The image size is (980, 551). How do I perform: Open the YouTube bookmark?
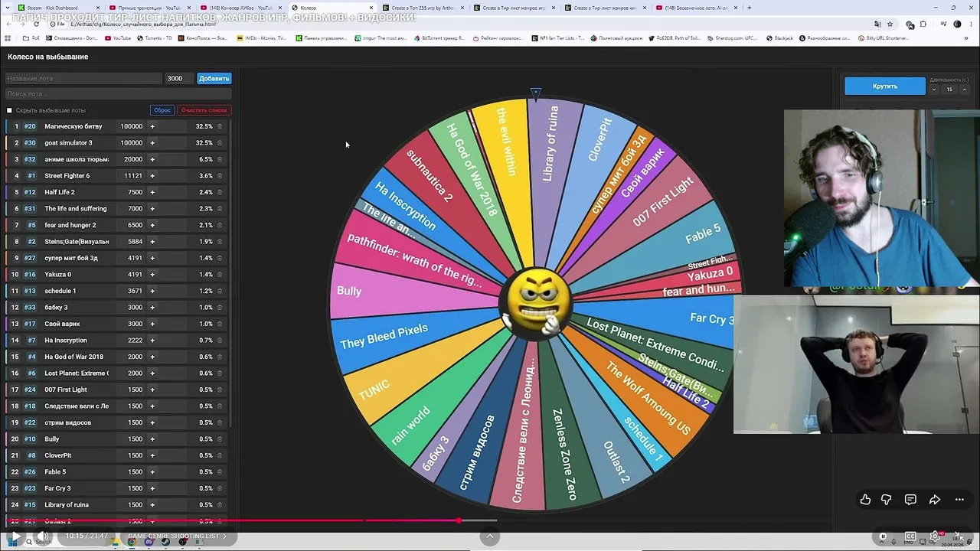coord(117,38)
